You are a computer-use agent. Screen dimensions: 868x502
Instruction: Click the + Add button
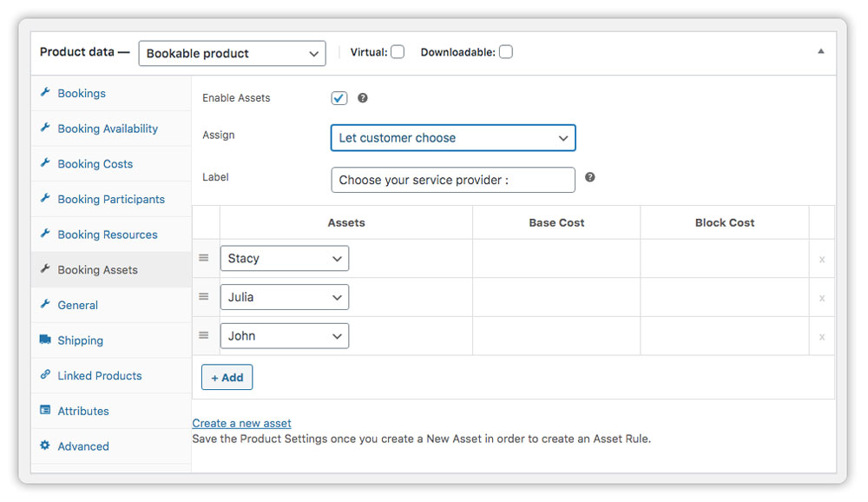227,377
